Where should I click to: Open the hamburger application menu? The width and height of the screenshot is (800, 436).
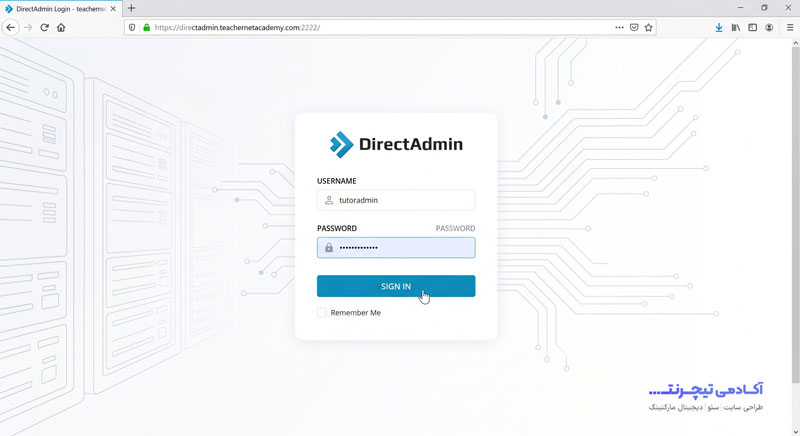click(x=789, y=28)
